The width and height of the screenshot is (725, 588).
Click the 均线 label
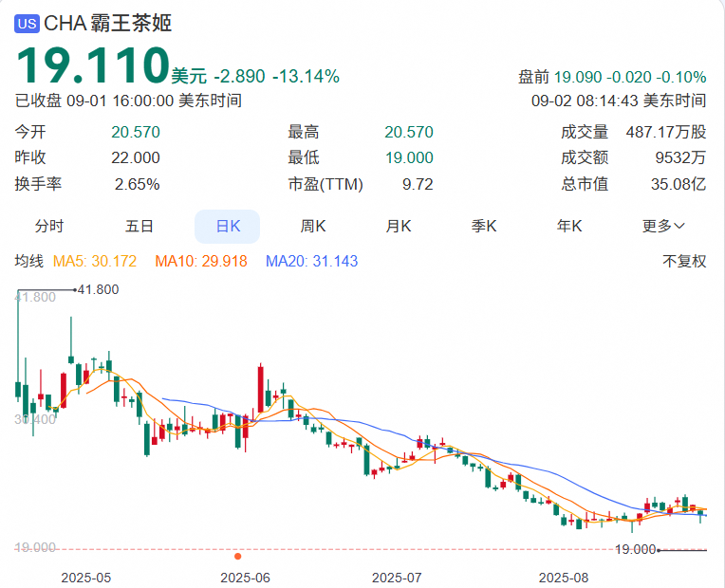[29, 261]
